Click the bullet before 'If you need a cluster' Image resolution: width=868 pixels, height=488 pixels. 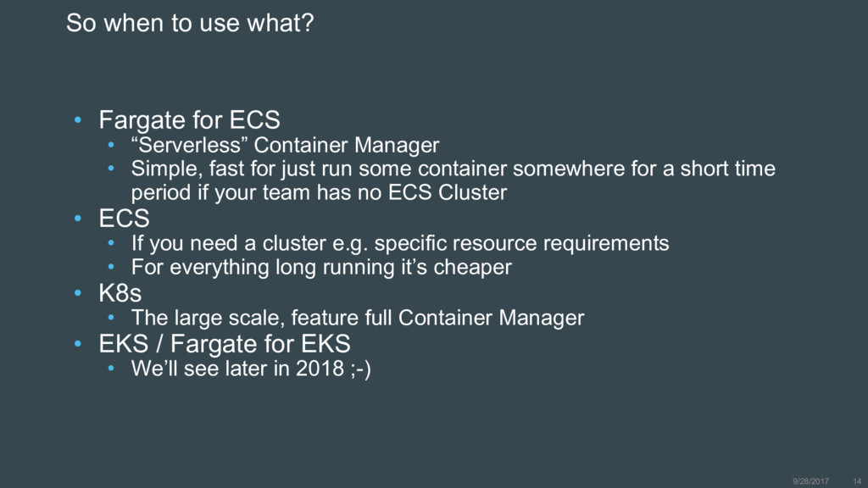tap(111, 243)
